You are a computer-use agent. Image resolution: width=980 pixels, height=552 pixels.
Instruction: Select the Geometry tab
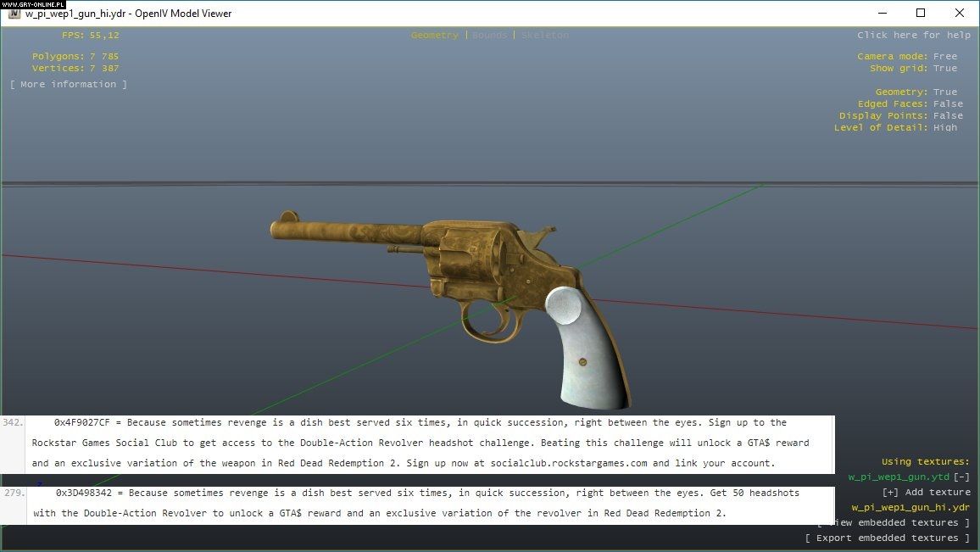[434, 36]
